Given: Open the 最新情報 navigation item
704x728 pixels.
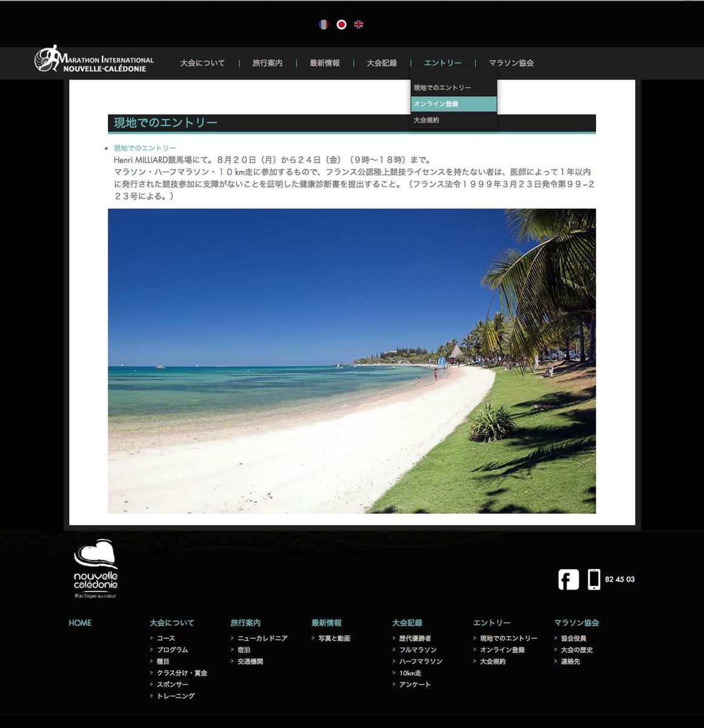Looking at the screenshot, I should pos(324,63).
